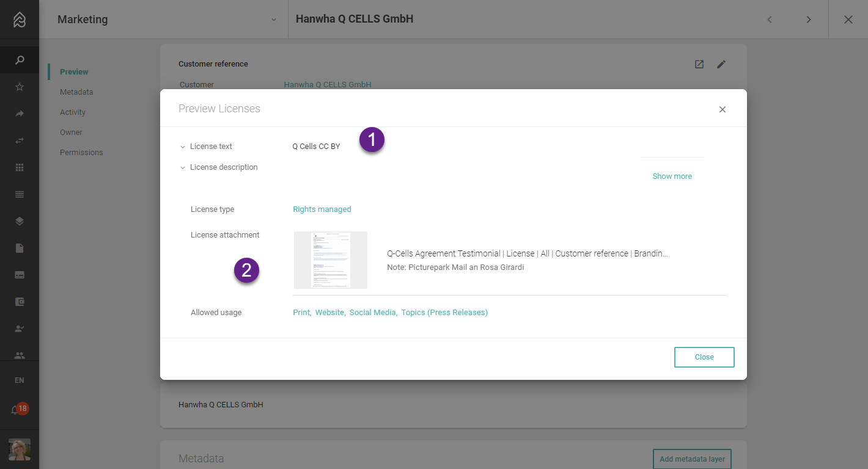Collapse the License text chevron
Image resolution: width=868 pixels, height=469 pixels.
click(182, 147)
